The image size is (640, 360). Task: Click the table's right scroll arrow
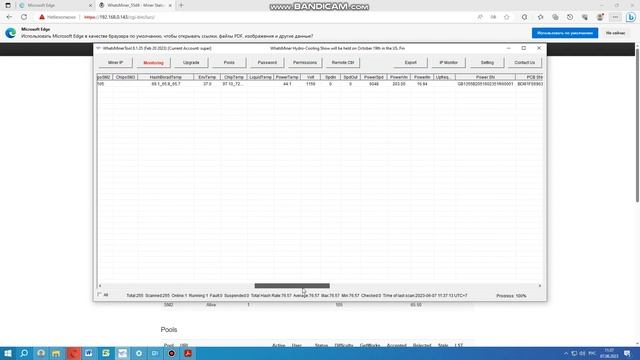540,286
